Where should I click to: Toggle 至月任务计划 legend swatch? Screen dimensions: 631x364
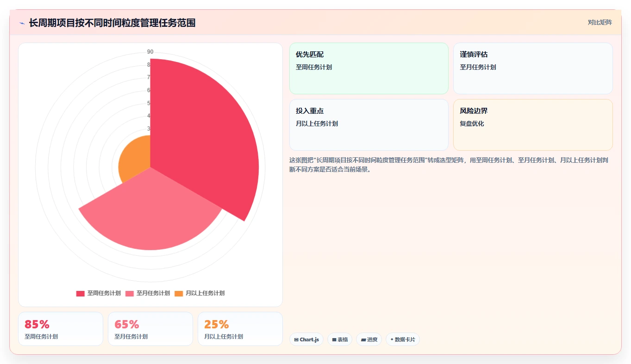tap(129, 293)
